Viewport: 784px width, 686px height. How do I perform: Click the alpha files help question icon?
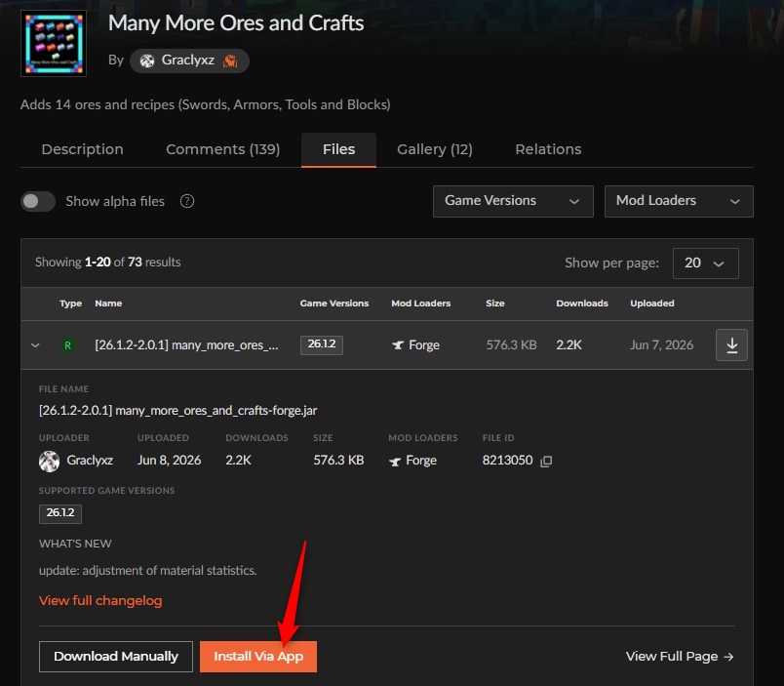187,201
